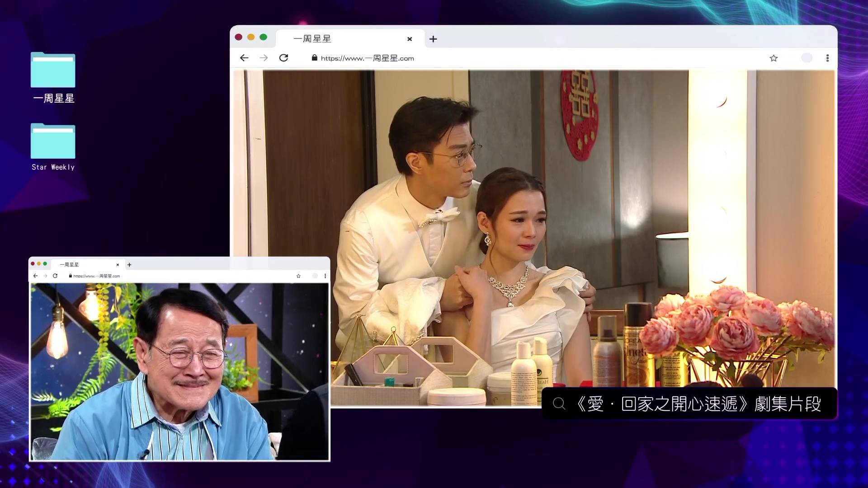Reload the page in the large browser
This screenshot has width=868, height=488.
click(283, 58)
